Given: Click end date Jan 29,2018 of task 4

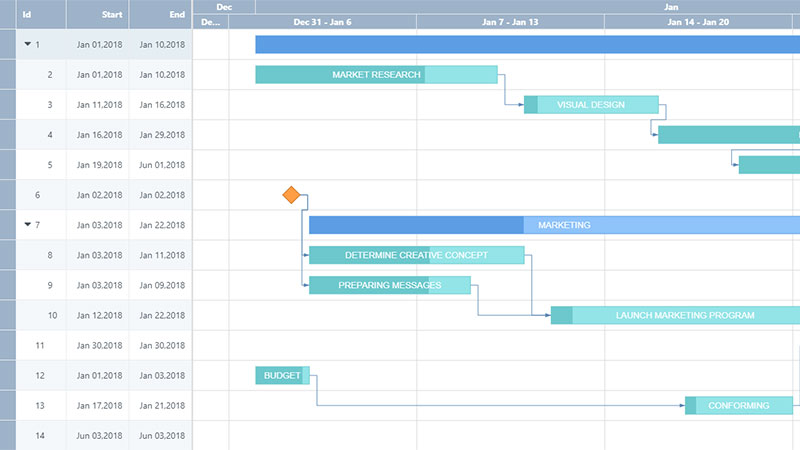Looking at the screenshot, I should (x=162, y=135).
